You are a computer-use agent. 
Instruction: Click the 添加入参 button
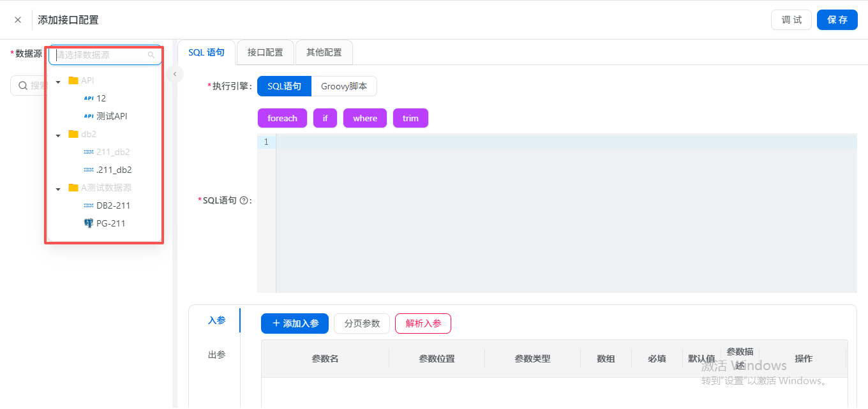point(295,323)
